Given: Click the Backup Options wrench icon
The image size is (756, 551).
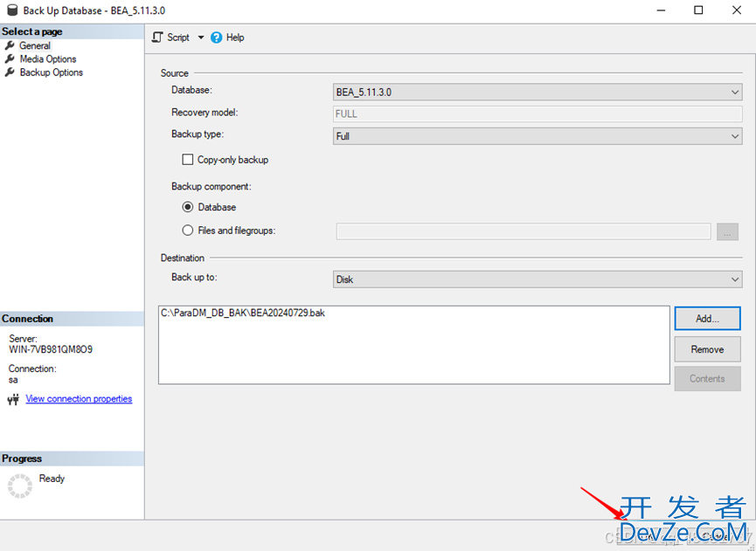Looking at the screenshot, I should tap(10, 72).
